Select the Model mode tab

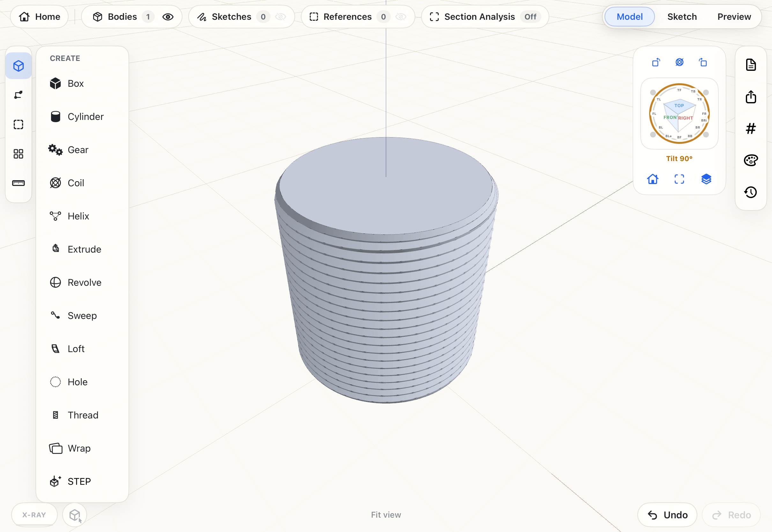tap(629, 17)
